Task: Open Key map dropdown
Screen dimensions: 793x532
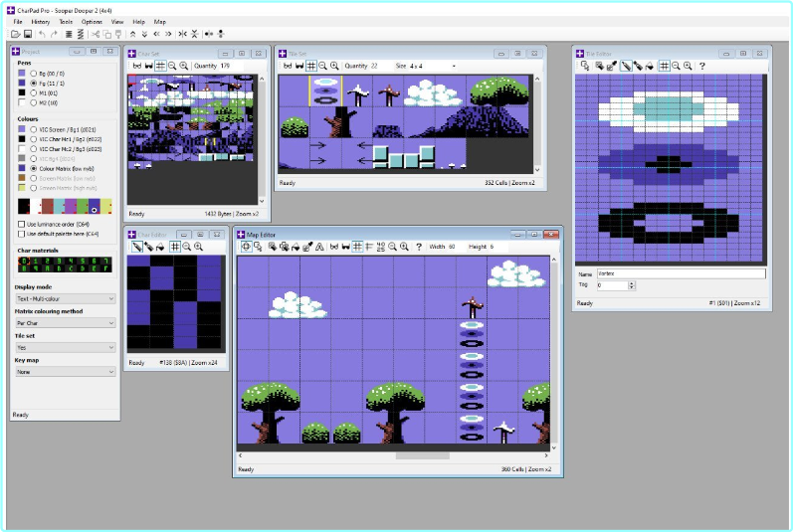Action: (x=66, y=372)
